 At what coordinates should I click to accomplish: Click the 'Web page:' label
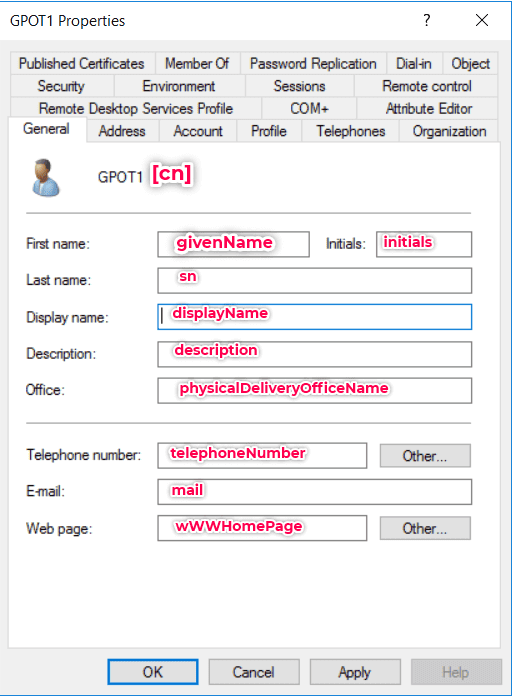[59, 529]
